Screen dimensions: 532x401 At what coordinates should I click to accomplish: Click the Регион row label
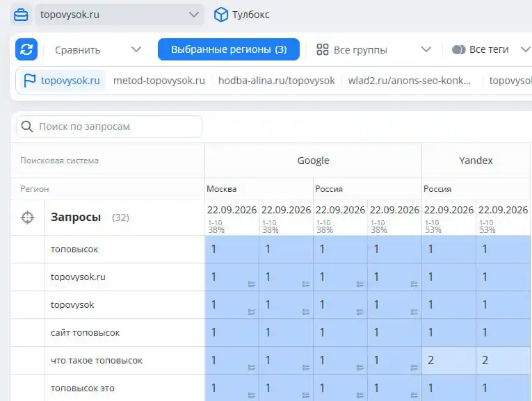point(35,189)
